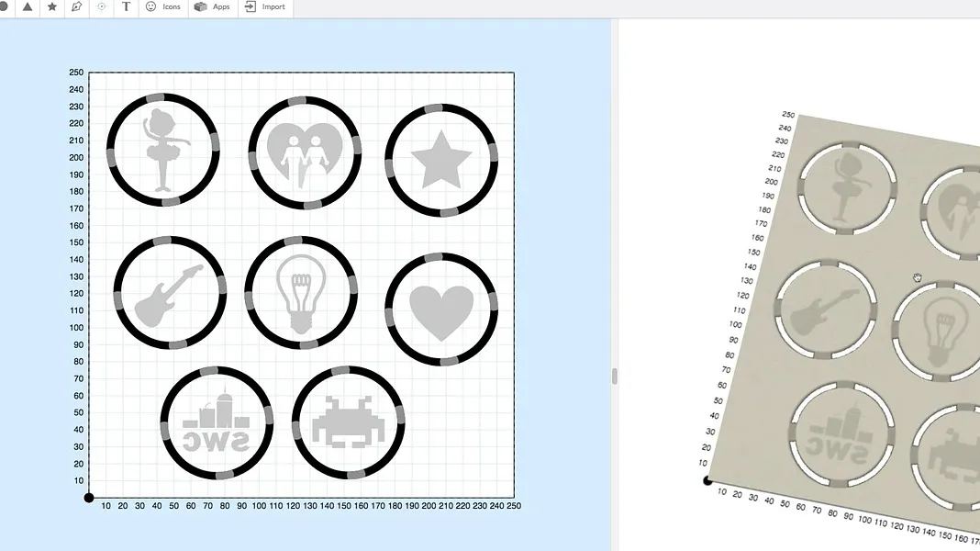Screen dimensions: 980x551
Task: Click the mirrored SWC skyline design
Action: pos(217,423)
